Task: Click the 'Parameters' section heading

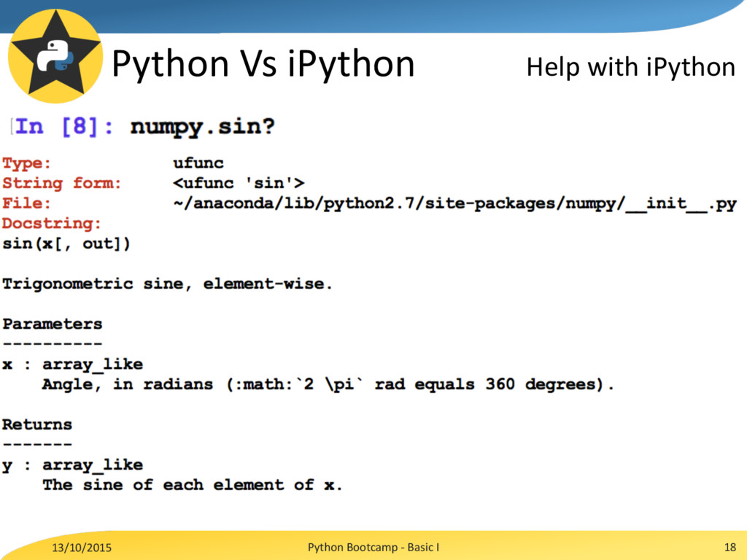Action: [52, 324]
